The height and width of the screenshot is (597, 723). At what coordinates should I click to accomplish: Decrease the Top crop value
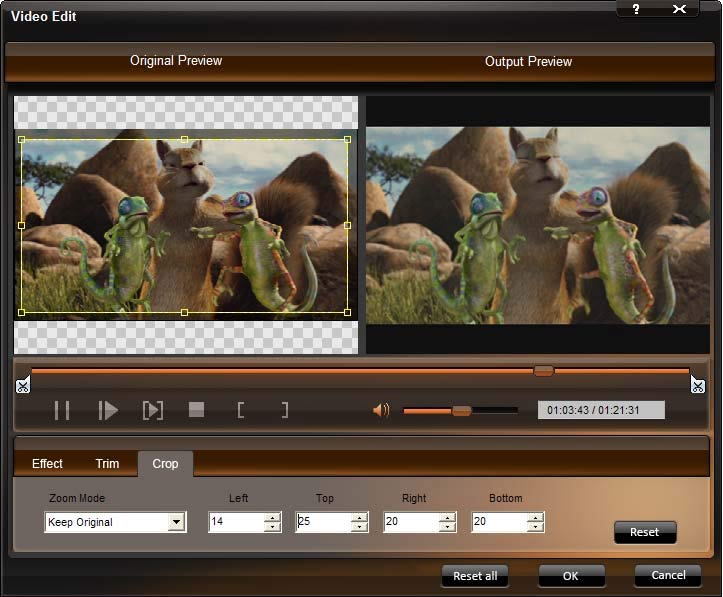(x=360, y=527)
